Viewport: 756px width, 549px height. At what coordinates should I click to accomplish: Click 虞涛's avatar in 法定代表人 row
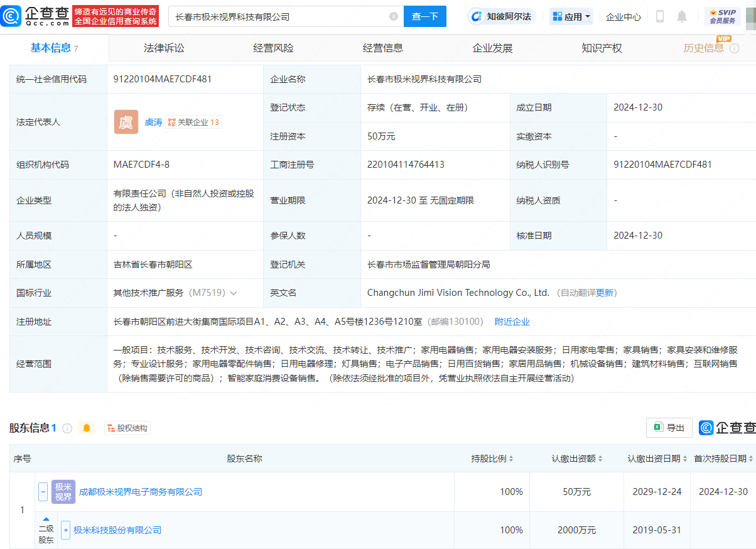click(126, 122)
